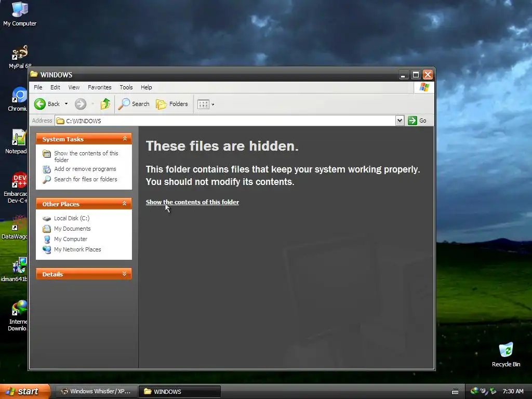Select the Embarcadero Dev-C++ desktop icon
Screen dimensions: 532x399
(x=16, y=188)
